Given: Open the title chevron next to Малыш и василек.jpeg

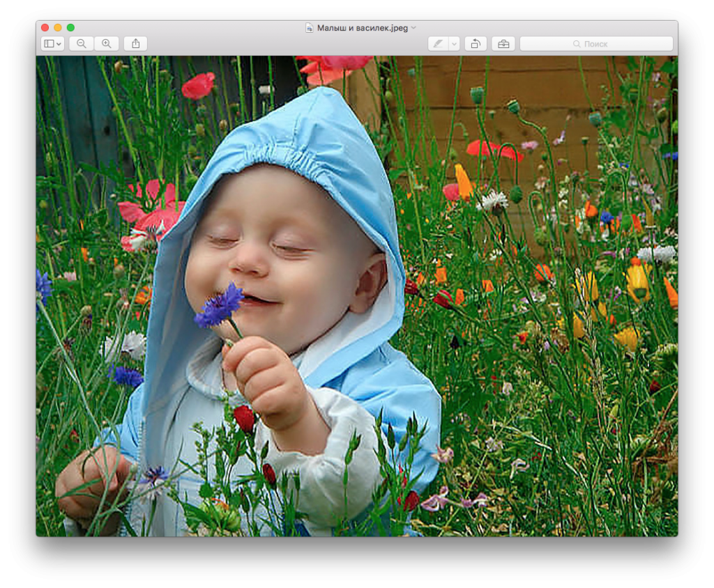Looking at the screenshot, I should tap(413, 28).
